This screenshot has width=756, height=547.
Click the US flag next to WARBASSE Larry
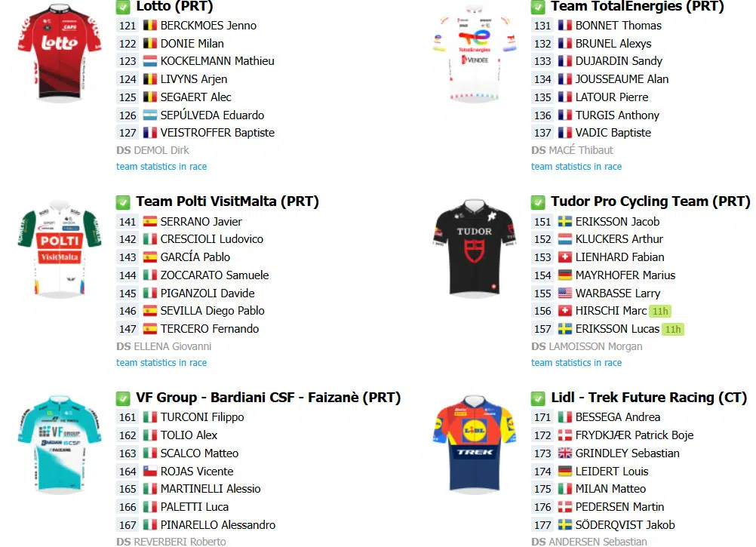point(565,293)
